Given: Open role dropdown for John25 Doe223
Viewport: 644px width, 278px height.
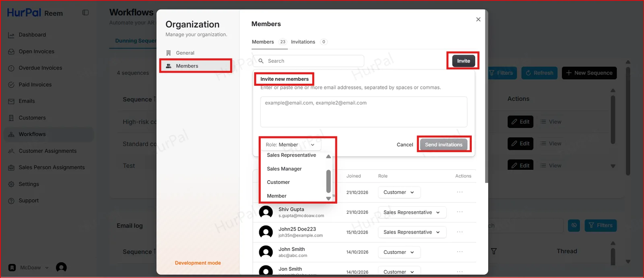Looking at the screenshot, I should pos(412,232).
